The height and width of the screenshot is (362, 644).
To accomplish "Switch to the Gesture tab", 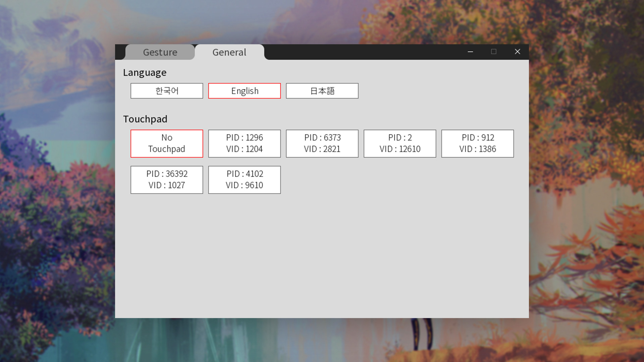I will 160,52.
